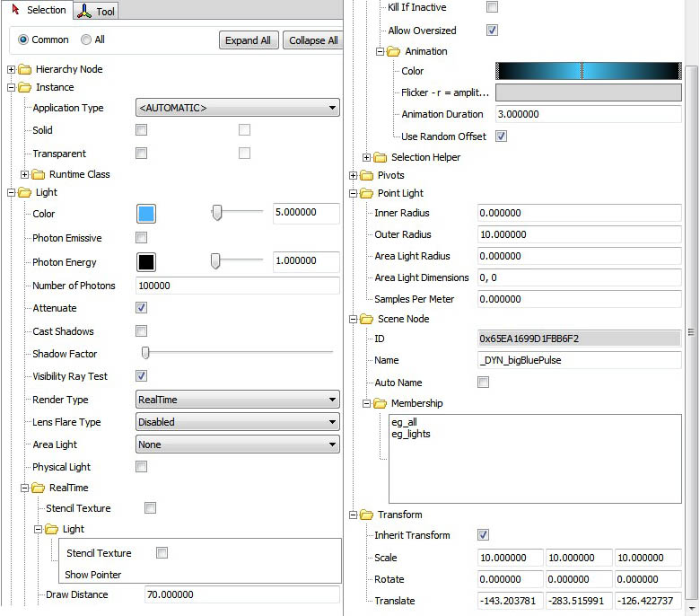Expand the Hierarchy Node group
Screen dimensions: 700x616
coord(12,70)
